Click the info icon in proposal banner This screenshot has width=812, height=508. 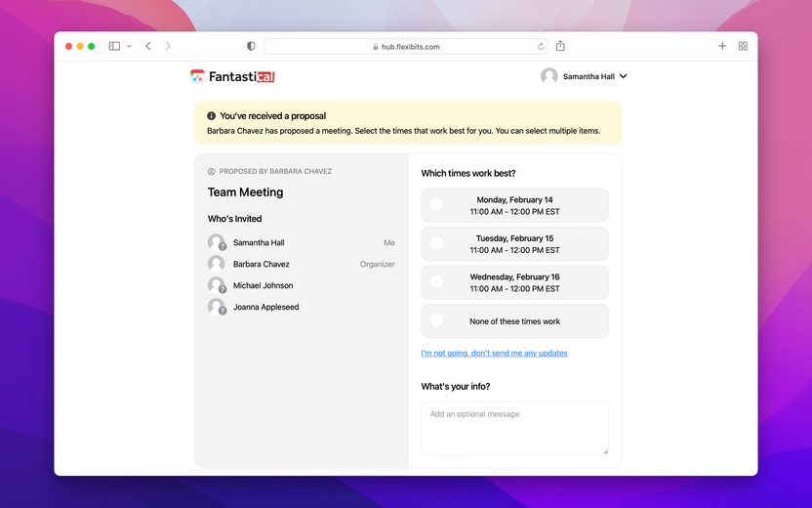(x=211, y=116)
